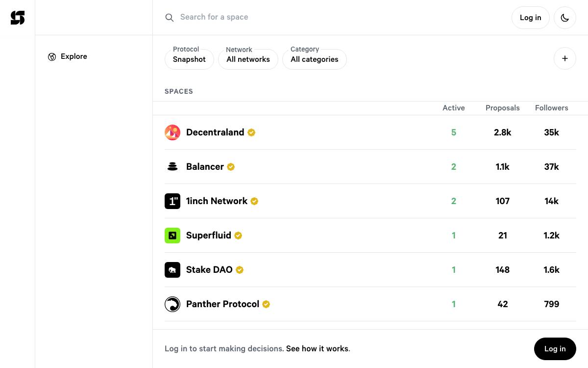
Task: Click the Proposals column header
Action: click(503, 108)
